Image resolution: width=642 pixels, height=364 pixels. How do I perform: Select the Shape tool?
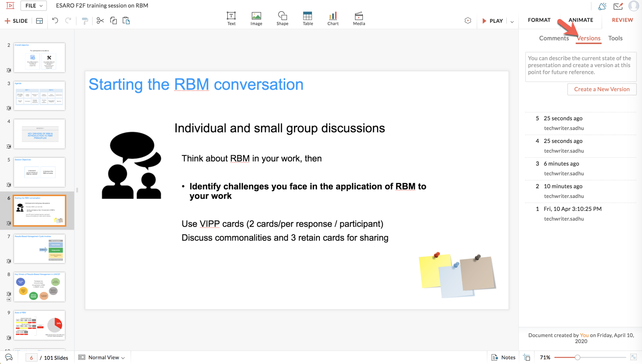282,19
